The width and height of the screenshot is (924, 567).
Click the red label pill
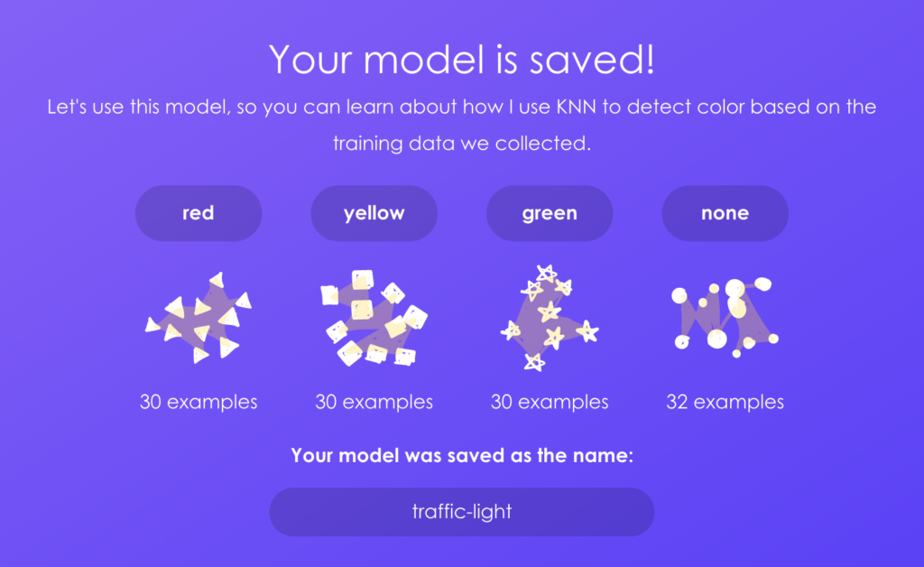pos(199,214)
